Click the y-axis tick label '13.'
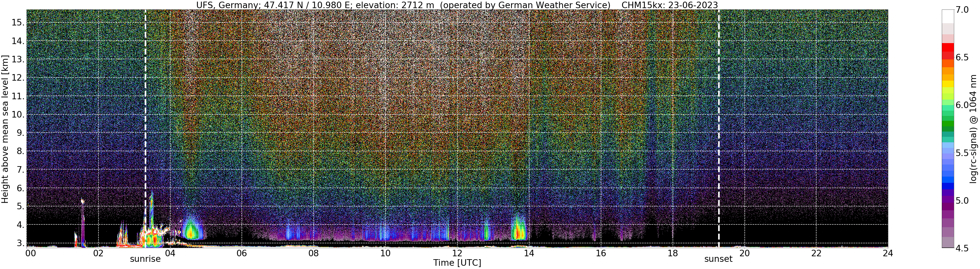Screen dimensions: 980x269 (x=18, y=59)
